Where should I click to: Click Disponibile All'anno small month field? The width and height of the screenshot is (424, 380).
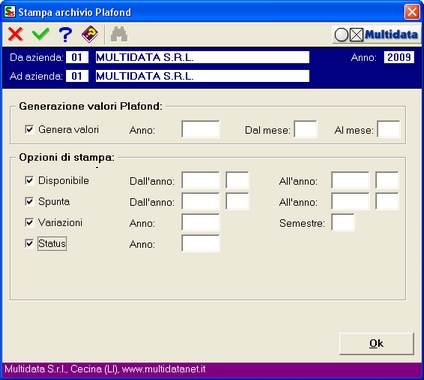click(x=387, y=180)
